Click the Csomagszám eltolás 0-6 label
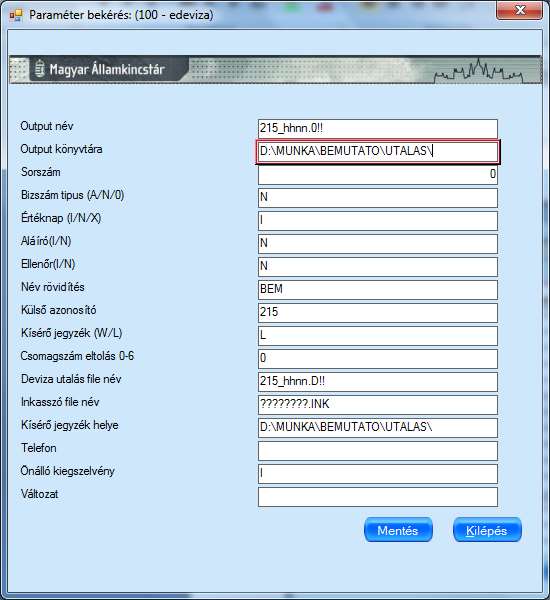 77,356
